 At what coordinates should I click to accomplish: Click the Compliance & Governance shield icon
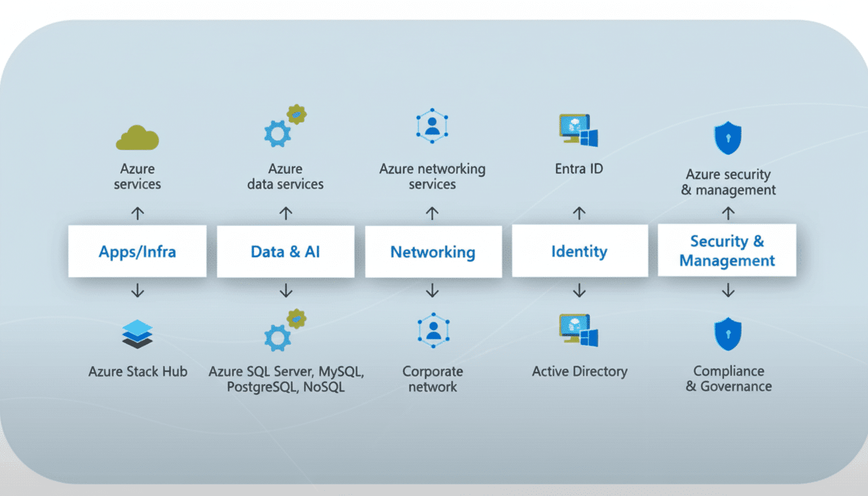tap(727, 334)
